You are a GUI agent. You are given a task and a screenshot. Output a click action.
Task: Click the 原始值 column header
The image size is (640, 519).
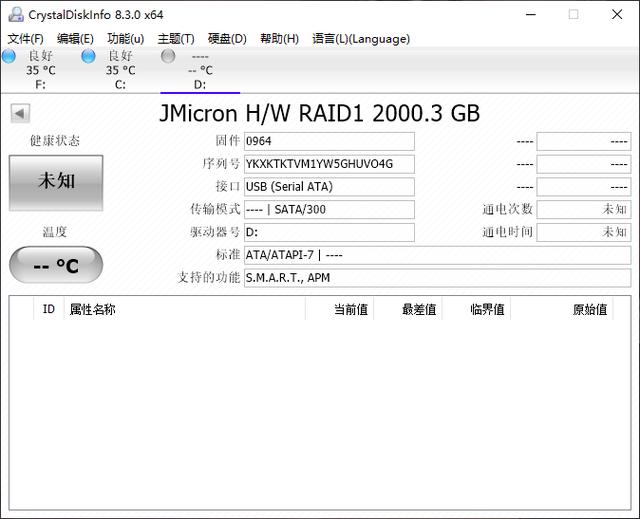pyautogui.click(x=562, y=309)
